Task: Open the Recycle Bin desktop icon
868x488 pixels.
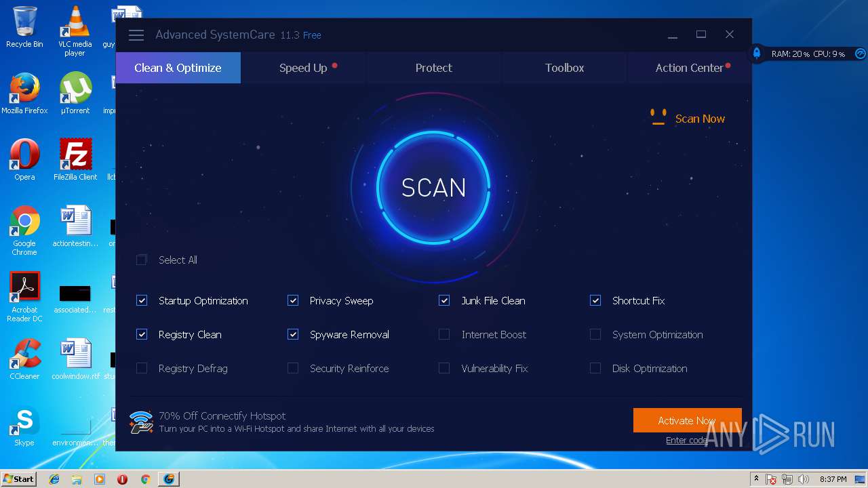Action: pyautogui.click(x=24, y=27)
